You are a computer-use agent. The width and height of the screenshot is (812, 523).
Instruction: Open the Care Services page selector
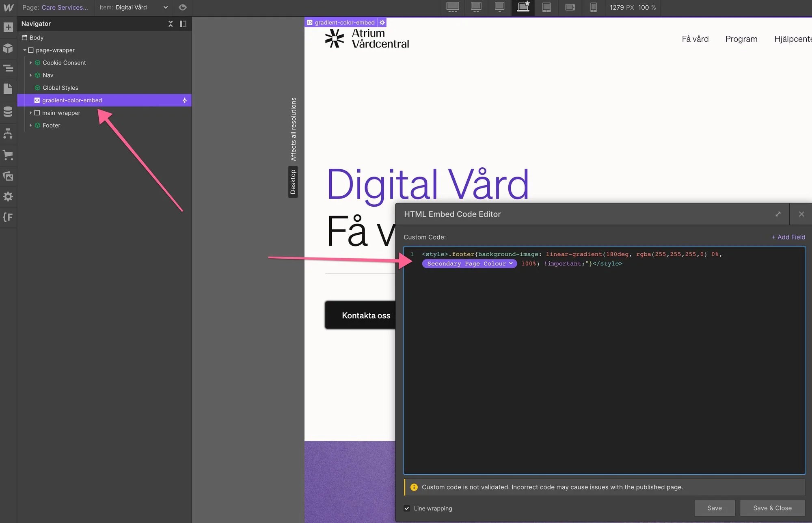click(65, 7)
